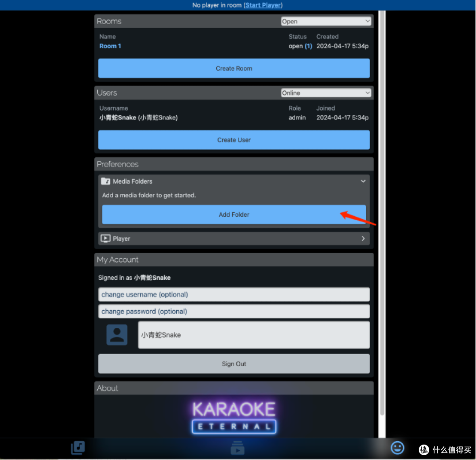Click the display name field with 小青蛇Snake

pyautogui.click(x=254, y=335)
